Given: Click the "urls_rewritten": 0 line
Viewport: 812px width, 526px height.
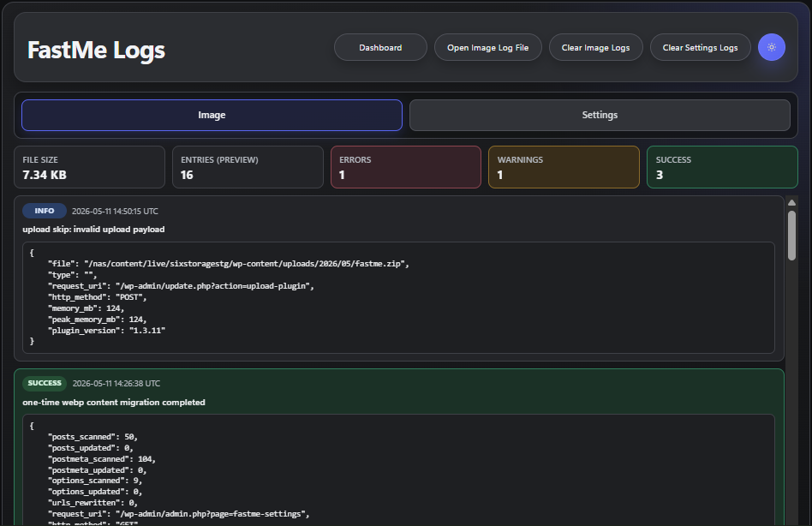Looking at the screenshot, I should tap(93, 503).
